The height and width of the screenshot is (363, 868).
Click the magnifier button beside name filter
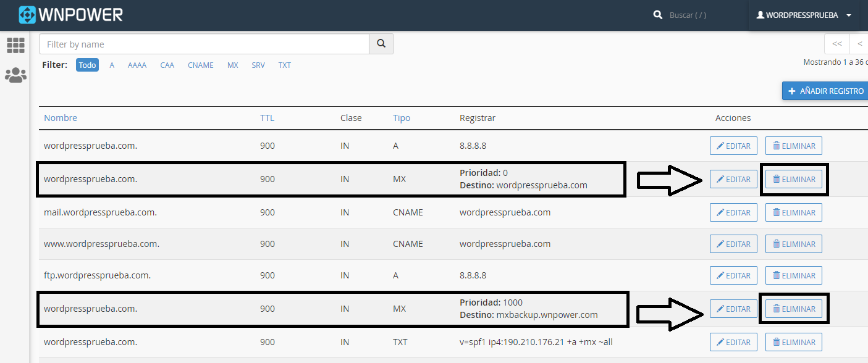(381, 44)
